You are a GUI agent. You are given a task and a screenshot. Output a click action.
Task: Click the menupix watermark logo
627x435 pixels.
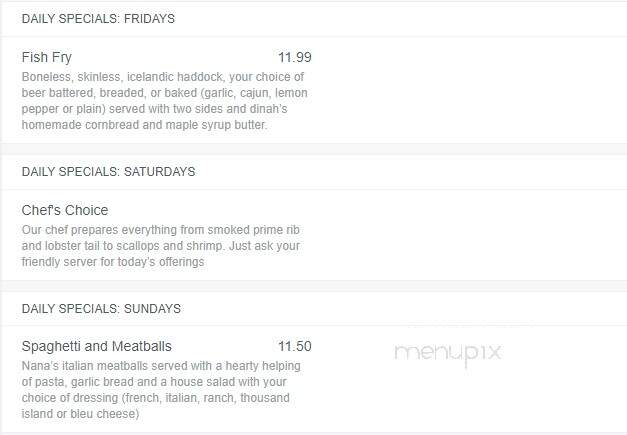pos(448,353)
